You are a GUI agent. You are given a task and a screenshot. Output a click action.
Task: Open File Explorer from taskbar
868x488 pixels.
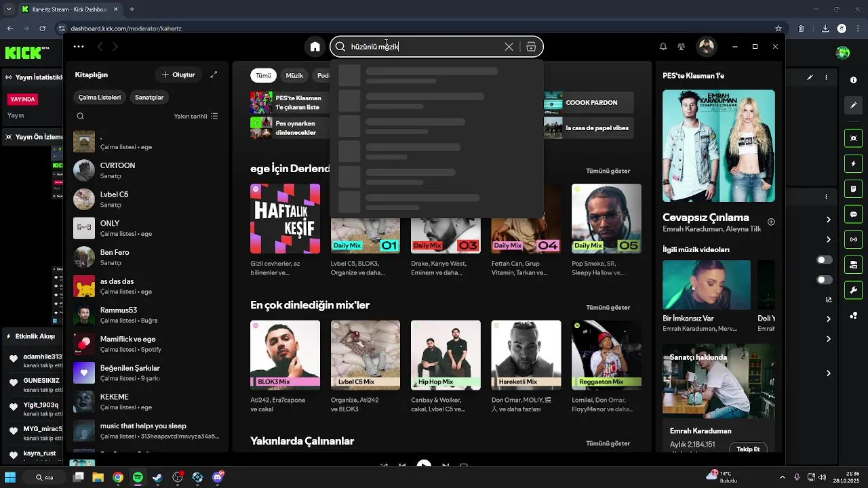click(98, 478)
